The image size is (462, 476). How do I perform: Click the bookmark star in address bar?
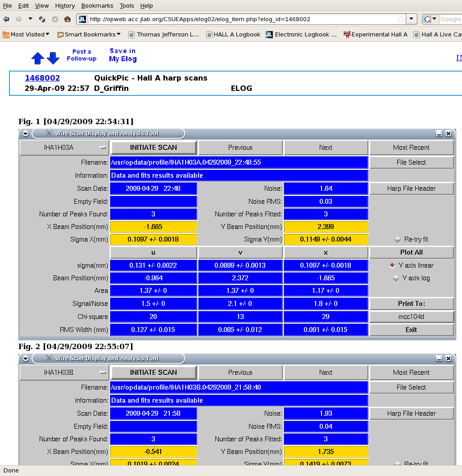401,19
